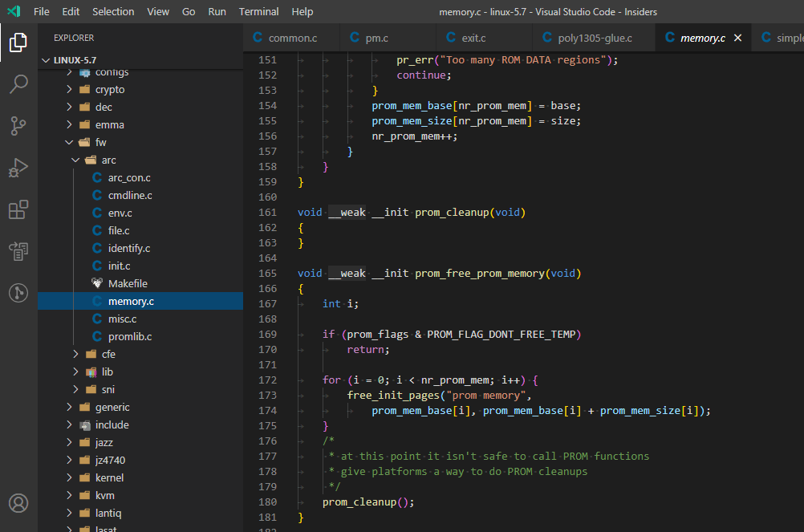The height and width of the screenshot is (532, 804).
Task: Open the Run menu
Action: (x=217, y=11)
